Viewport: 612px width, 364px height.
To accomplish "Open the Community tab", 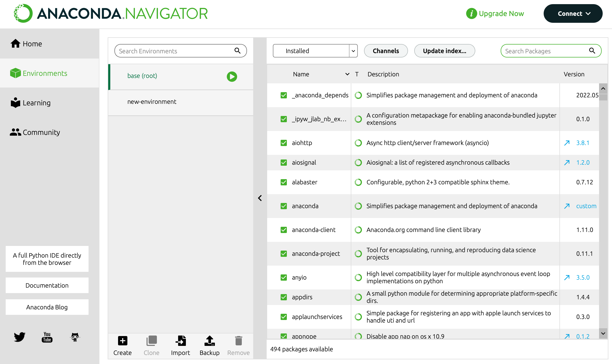I will click(x=49, y=132).
